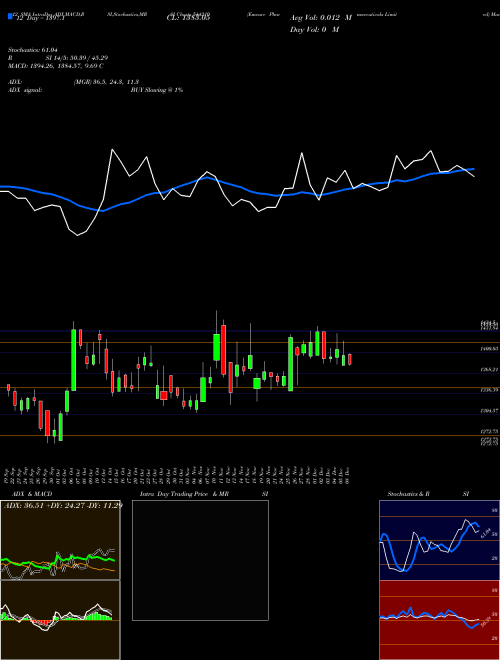Click the highest white line peak in October
500x660 pixels.
point(112,149)
